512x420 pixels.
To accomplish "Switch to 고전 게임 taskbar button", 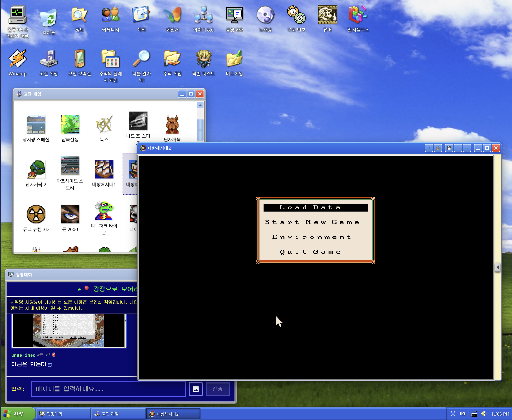I will pyautogui.click(x=118, y=414).
